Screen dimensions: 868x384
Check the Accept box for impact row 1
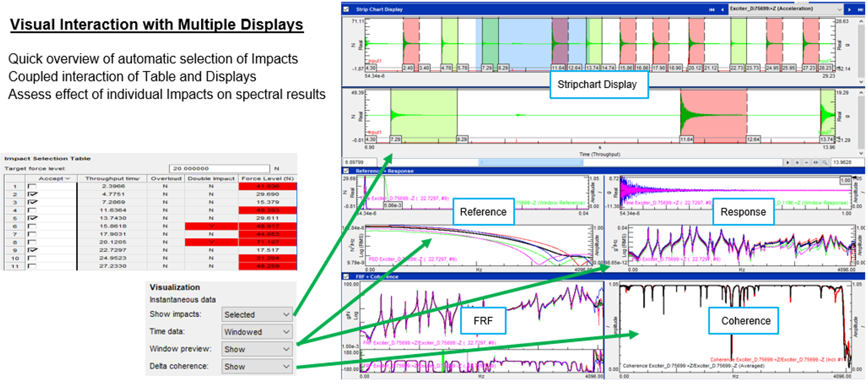tap(32, 186)
